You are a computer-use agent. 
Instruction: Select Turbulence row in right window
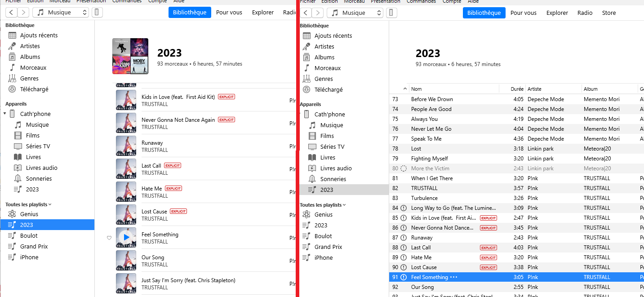click(x=516, y=198)
